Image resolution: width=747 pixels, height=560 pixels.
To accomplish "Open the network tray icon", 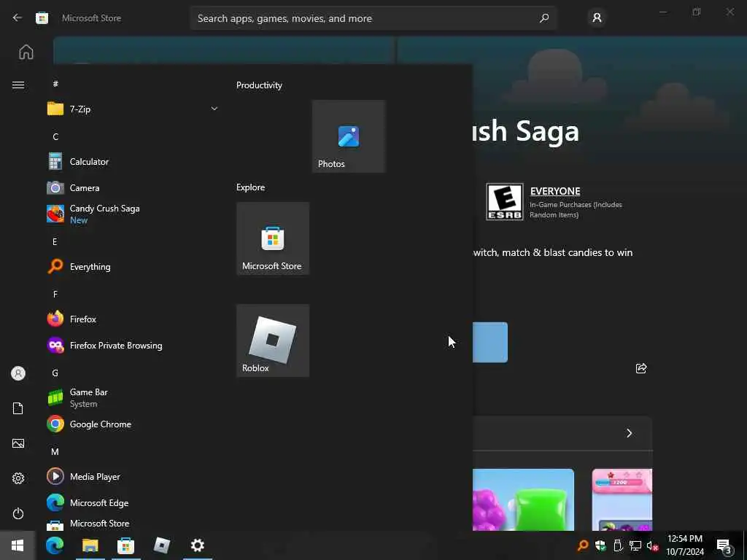I will [635, 545].
